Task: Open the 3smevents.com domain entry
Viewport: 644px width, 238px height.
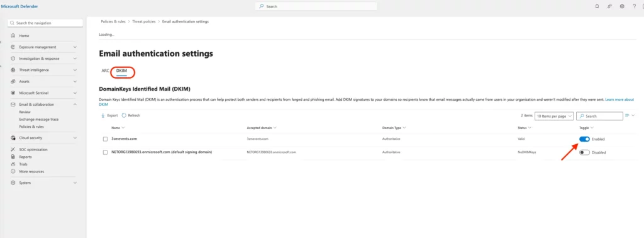Action: [x=124, y=139]
